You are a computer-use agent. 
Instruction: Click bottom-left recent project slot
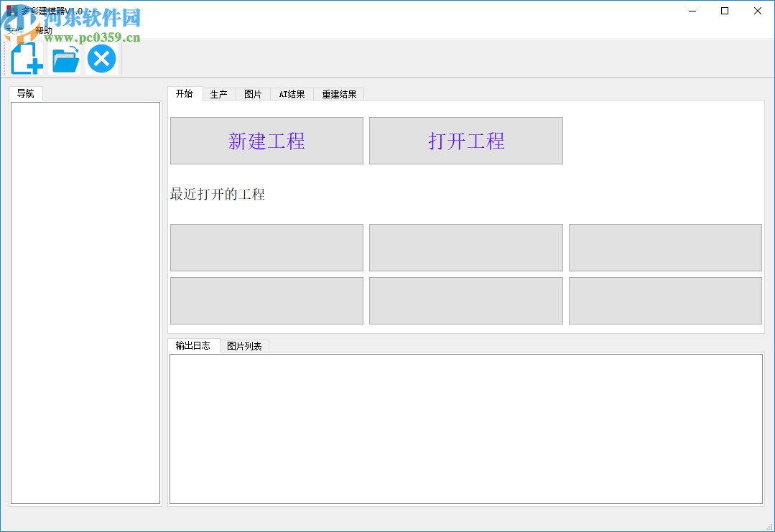(267, 301)
